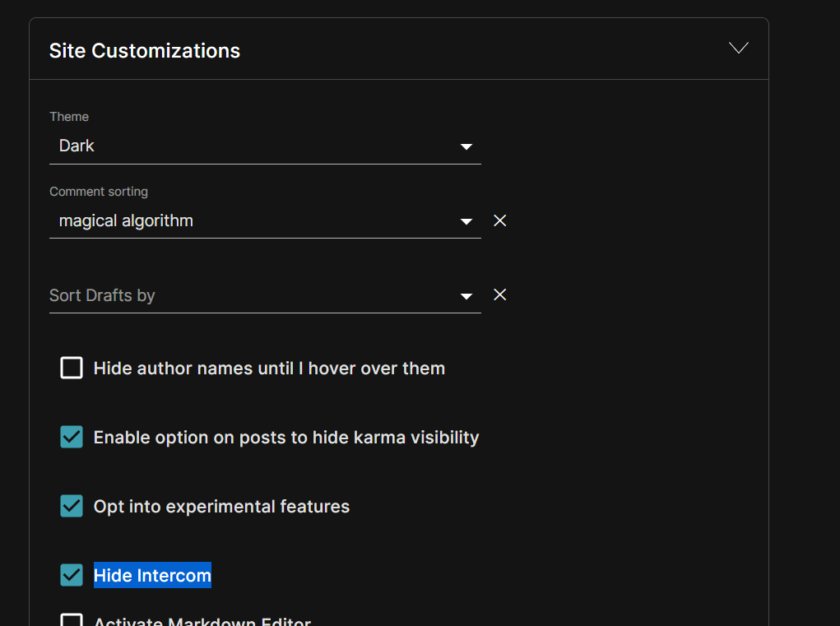840x626 pixels.
Task: Clear the Sort Drafts by field
Action: coord(499,294)
